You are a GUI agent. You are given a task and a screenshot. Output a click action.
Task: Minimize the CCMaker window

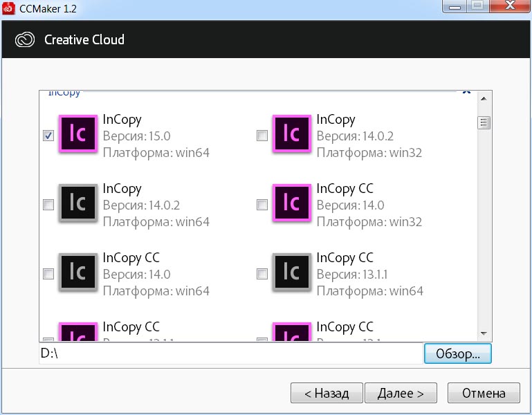tap(455, 6)
